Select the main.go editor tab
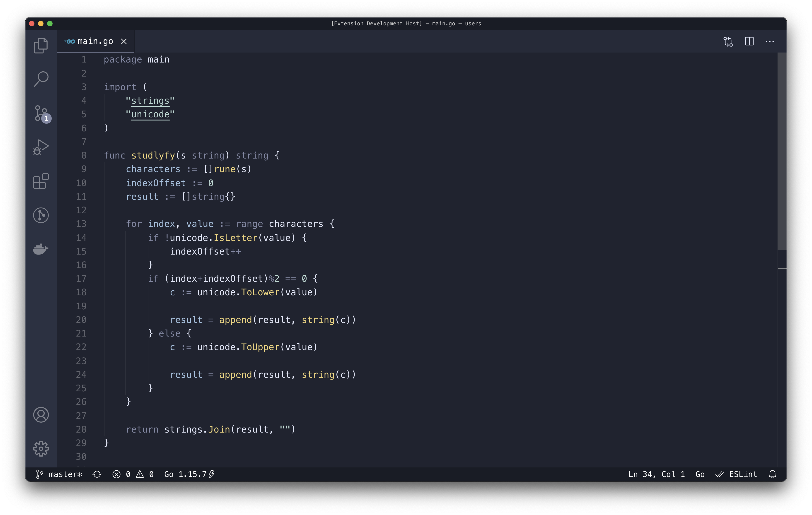The height and width of the screenshot is (515, 812). (x=95, y=41)
